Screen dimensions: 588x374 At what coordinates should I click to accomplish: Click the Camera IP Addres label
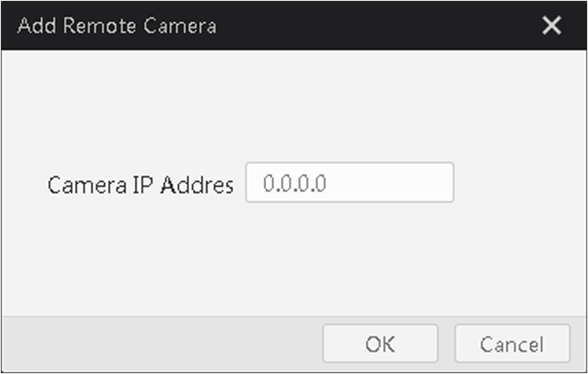(140, 185)
